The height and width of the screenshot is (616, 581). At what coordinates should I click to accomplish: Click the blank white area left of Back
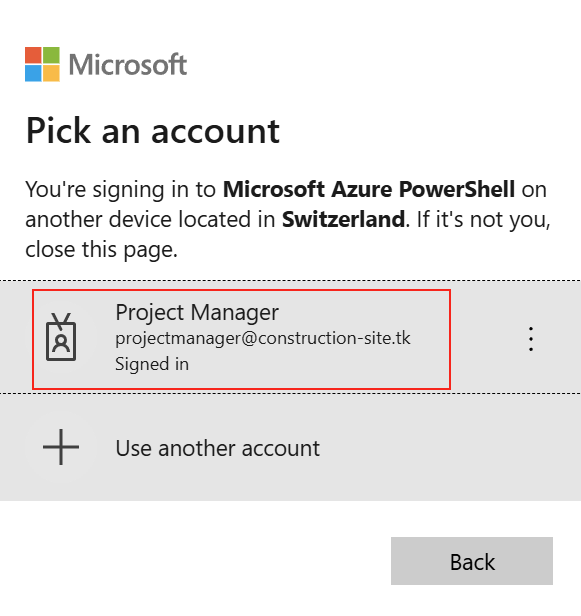196,561
